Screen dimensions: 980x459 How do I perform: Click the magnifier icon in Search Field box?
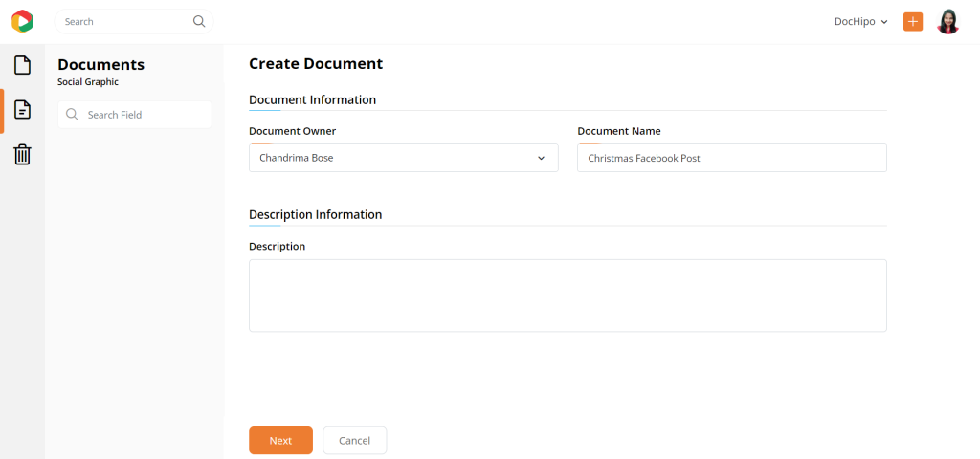[x=72, y=115]
